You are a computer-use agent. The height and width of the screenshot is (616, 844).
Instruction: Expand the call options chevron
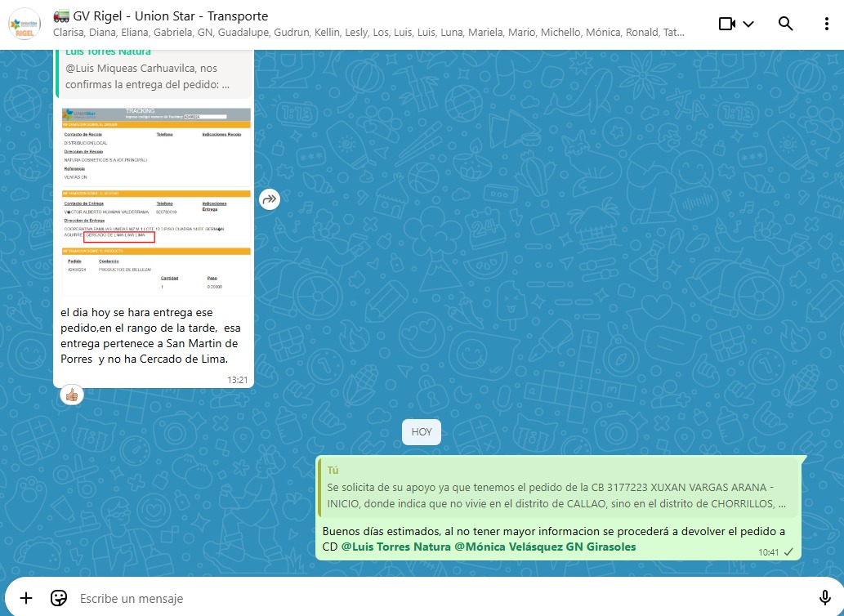748,24
